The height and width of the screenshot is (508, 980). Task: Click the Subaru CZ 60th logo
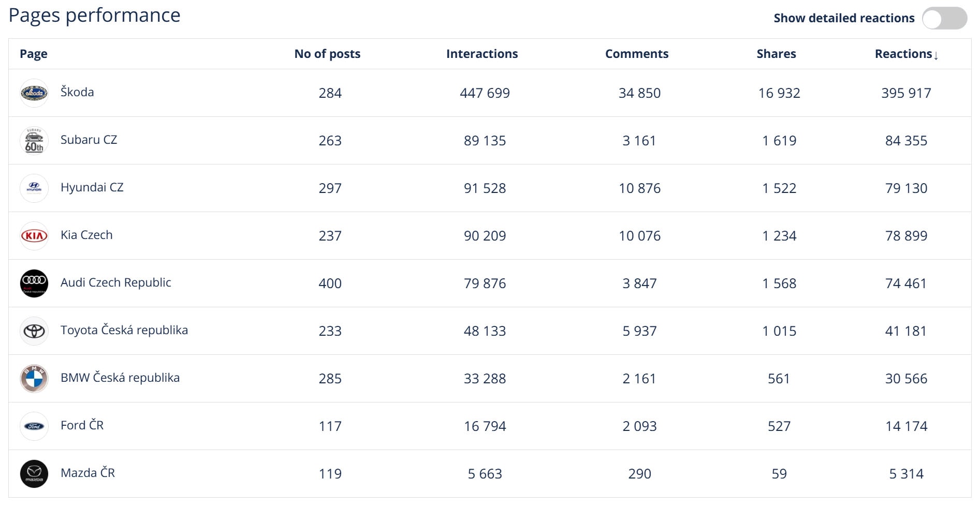[34, 141]
